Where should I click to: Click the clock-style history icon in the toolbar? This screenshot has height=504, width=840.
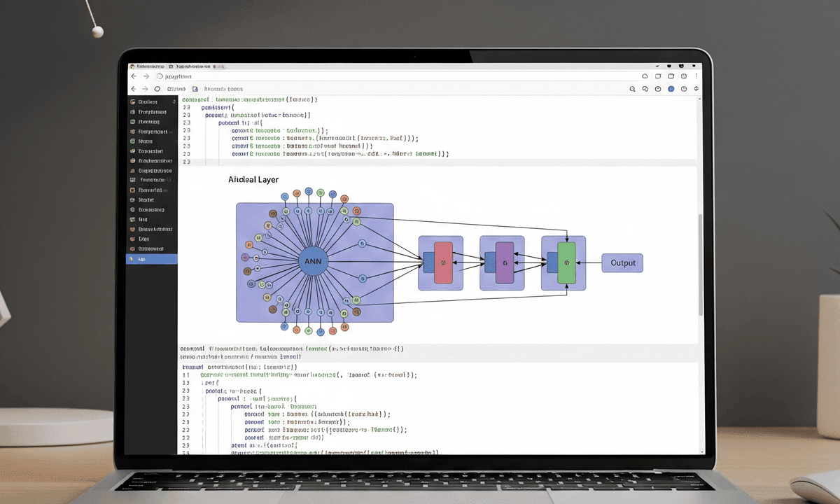[x=658, y=89]
